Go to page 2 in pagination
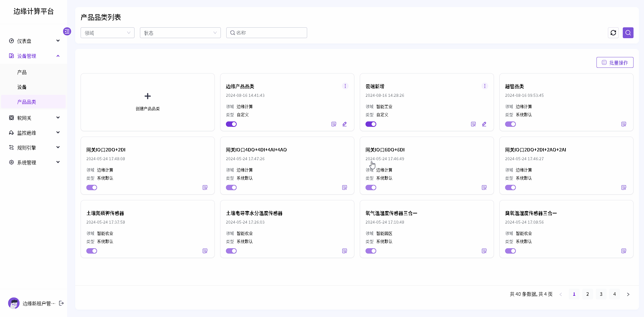This screenshot has width=644, height=317. 587,294
